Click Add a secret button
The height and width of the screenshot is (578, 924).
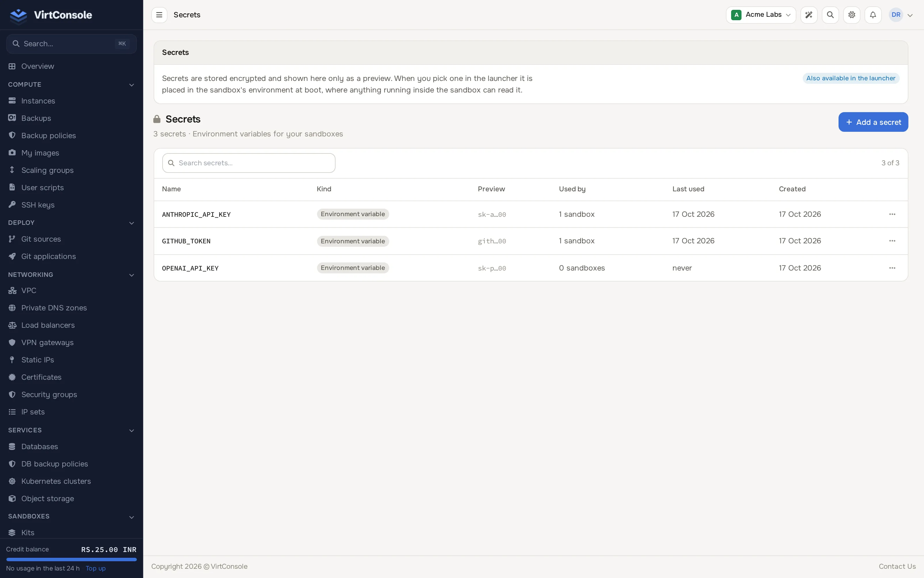873,122
